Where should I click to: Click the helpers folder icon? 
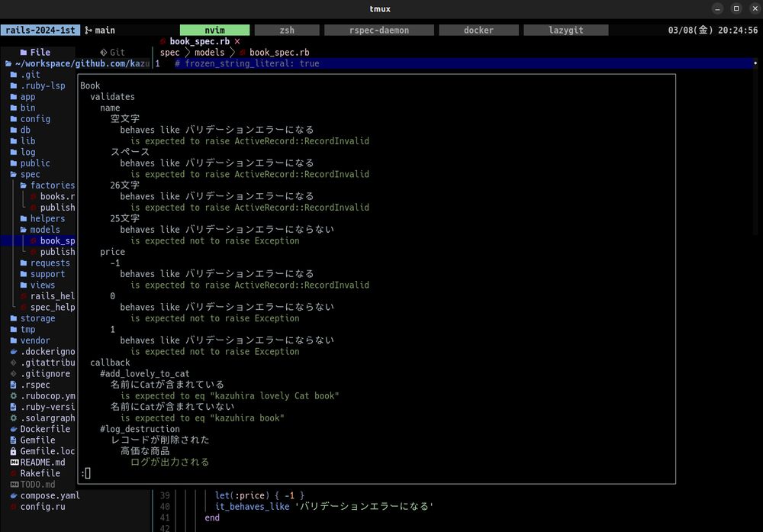tap(24, 218)
